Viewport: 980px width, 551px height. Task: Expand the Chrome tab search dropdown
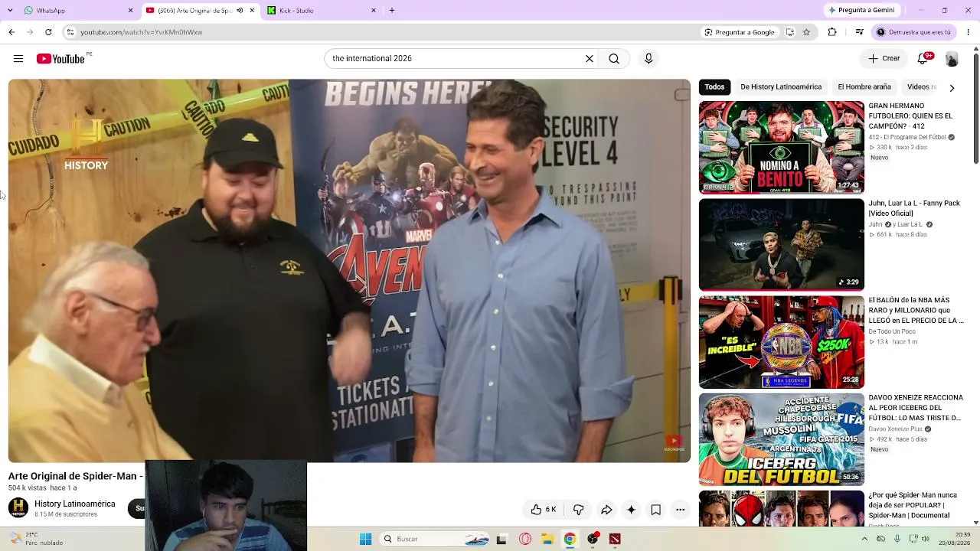point(10,11)
